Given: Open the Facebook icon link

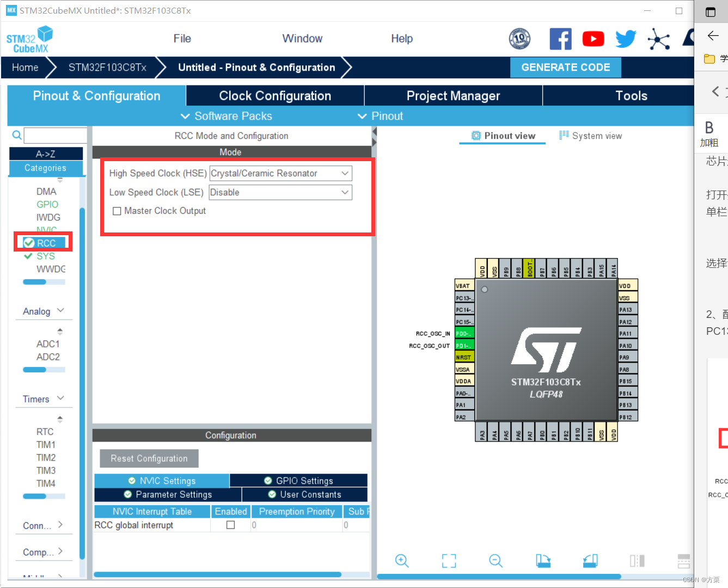Looking at the screenshot, I should [560, 39].
